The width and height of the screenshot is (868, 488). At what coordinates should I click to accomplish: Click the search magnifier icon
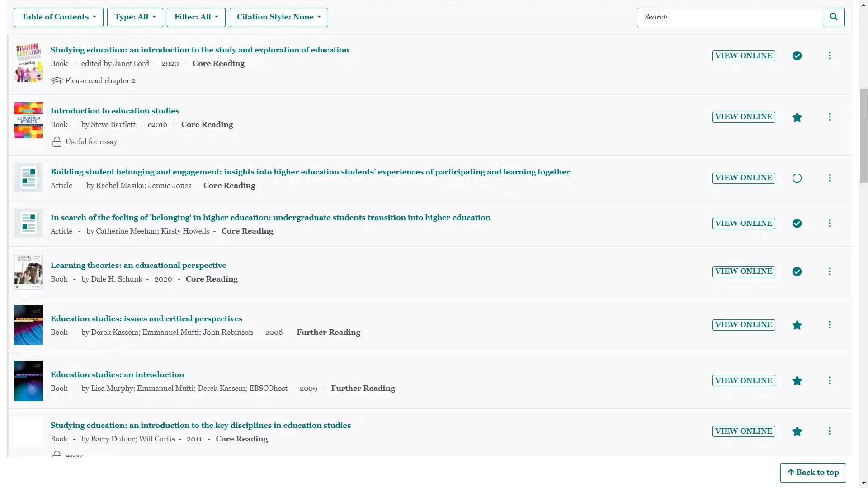pyautogui.click(x=833, y=17)
